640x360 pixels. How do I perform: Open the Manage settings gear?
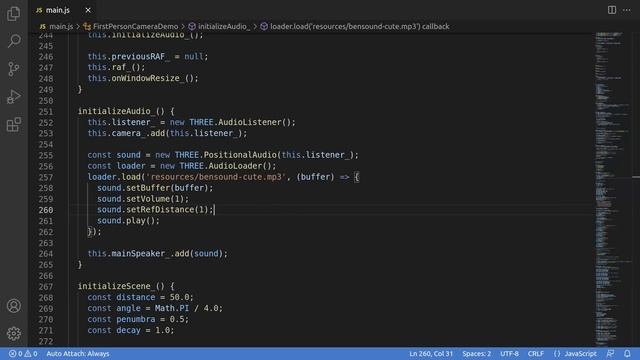13,333
